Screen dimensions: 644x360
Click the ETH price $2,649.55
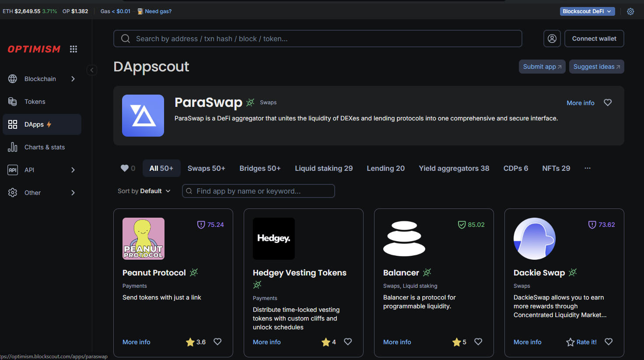(x=28, y=11)
